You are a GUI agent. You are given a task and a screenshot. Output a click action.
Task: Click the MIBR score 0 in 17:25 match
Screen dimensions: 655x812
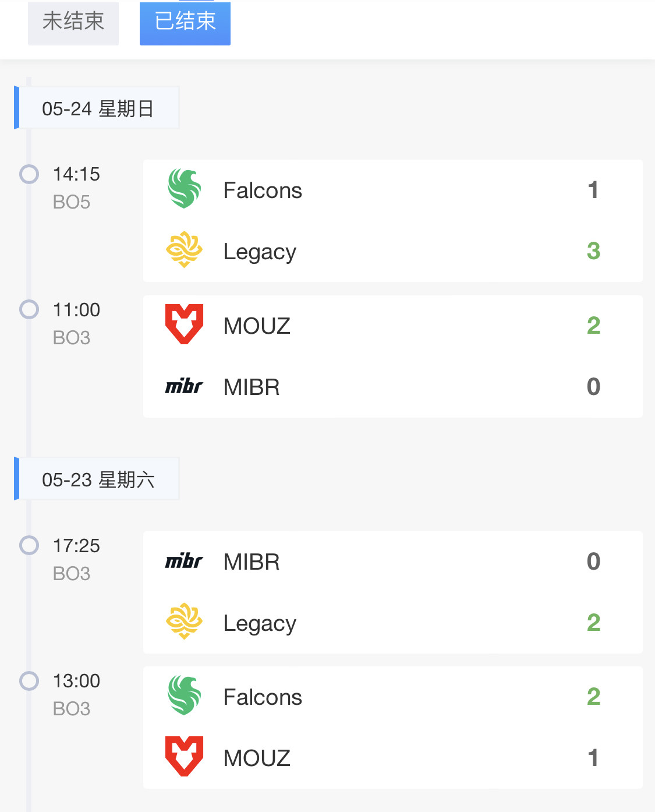pos(593,562)
